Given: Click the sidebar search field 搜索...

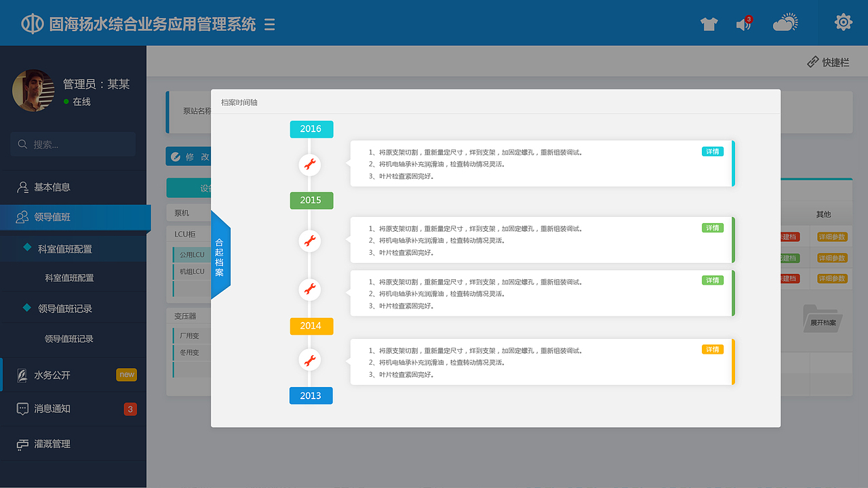Looking at the screenshot, I should click(x=73, y=144).
